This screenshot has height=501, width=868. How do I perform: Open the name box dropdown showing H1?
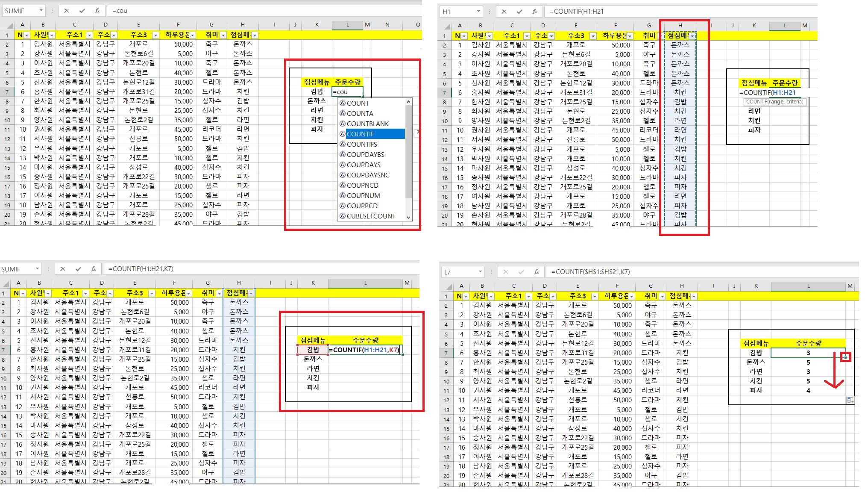click(x=478, y=12)
